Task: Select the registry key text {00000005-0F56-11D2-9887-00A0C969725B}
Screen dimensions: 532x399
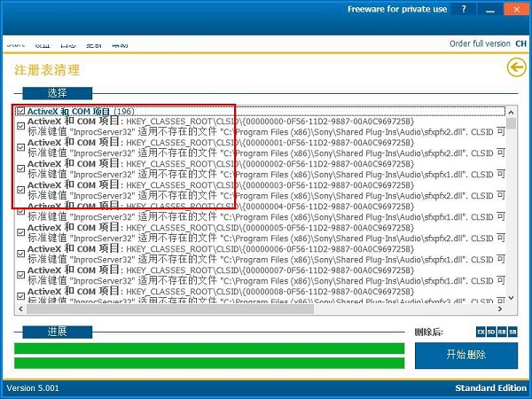Action: click(x=329, y=228)
